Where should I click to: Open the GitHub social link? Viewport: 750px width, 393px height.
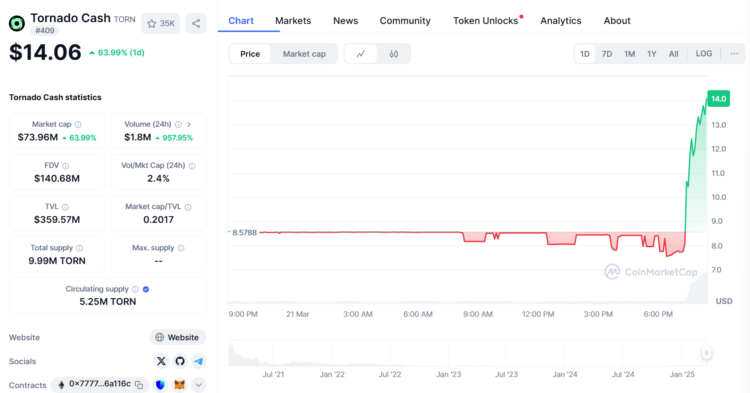(x=180, y=361)
